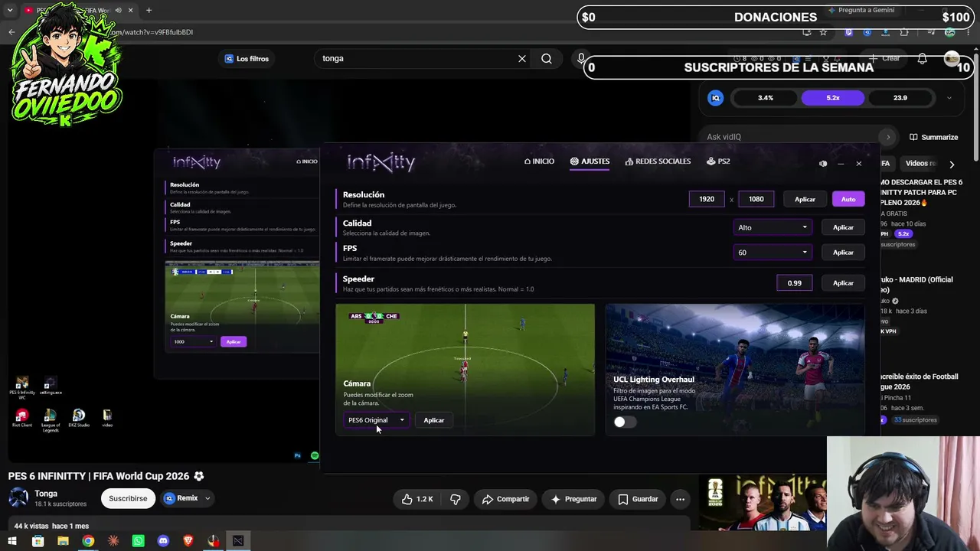Open the more actions three-dot menu
This screenshot has height=551, width=980.
coord(680,499)
